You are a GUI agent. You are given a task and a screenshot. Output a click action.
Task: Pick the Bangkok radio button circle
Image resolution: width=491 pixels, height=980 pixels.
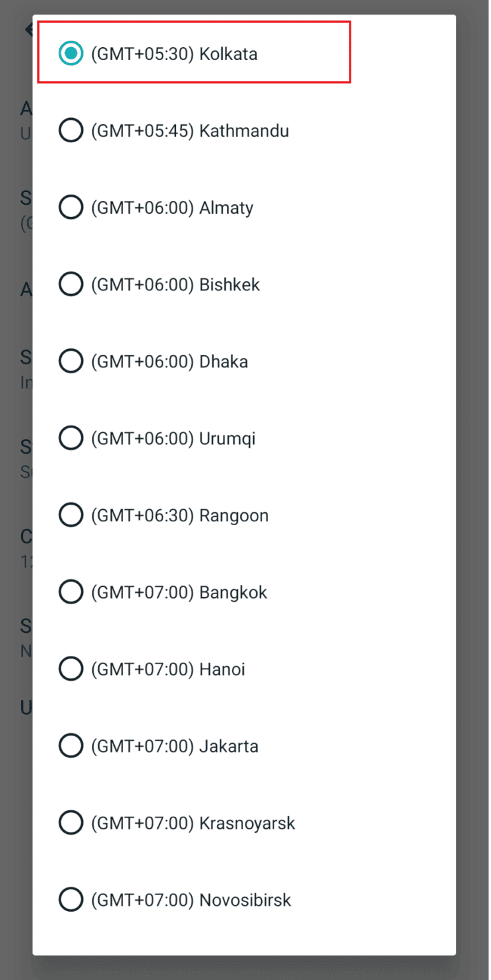click(x=71, y=592)
